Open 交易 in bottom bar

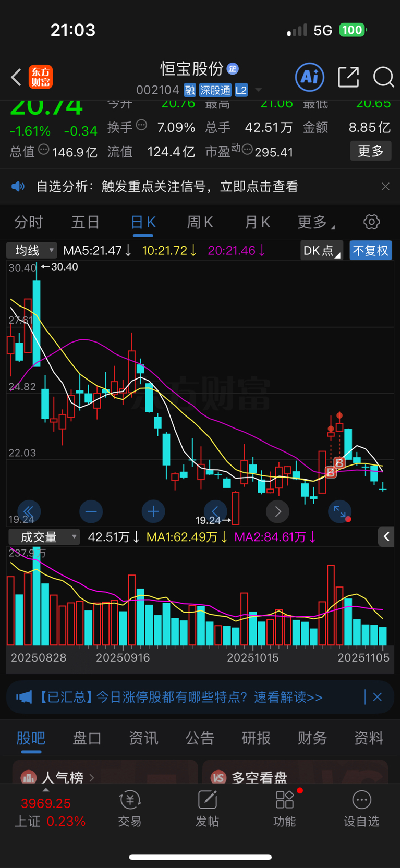[x=130, y=809]
